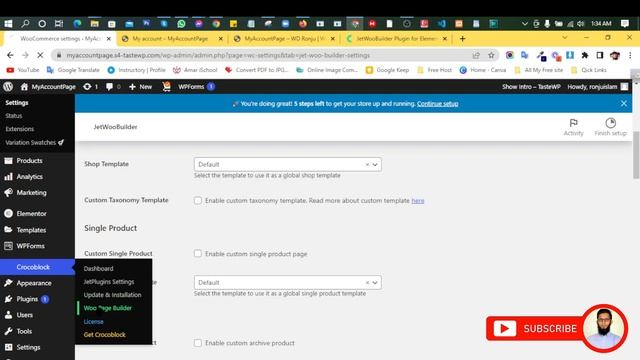Image resolution: width=640 pixels, height=360 pixels.
Task: Open the WordPress logo menu
Action: pos(8,87)
